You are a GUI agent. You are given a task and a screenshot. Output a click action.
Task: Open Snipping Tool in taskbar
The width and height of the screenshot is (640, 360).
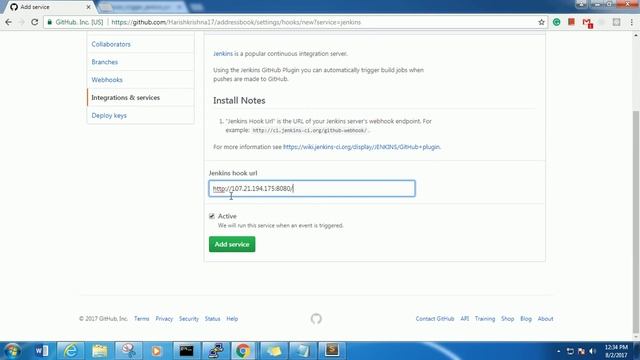coord(129,351)
